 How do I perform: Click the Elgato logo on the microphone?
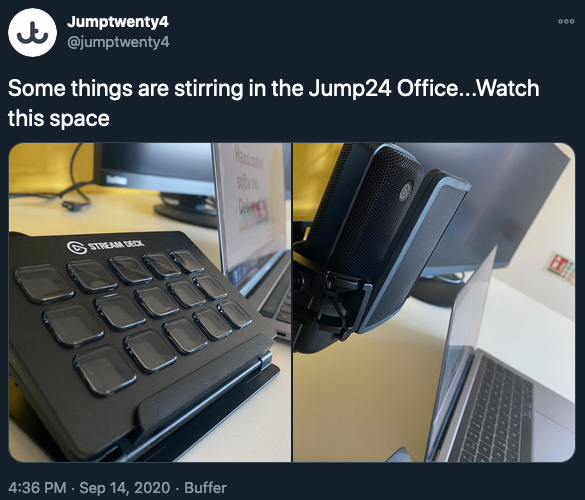405,193
